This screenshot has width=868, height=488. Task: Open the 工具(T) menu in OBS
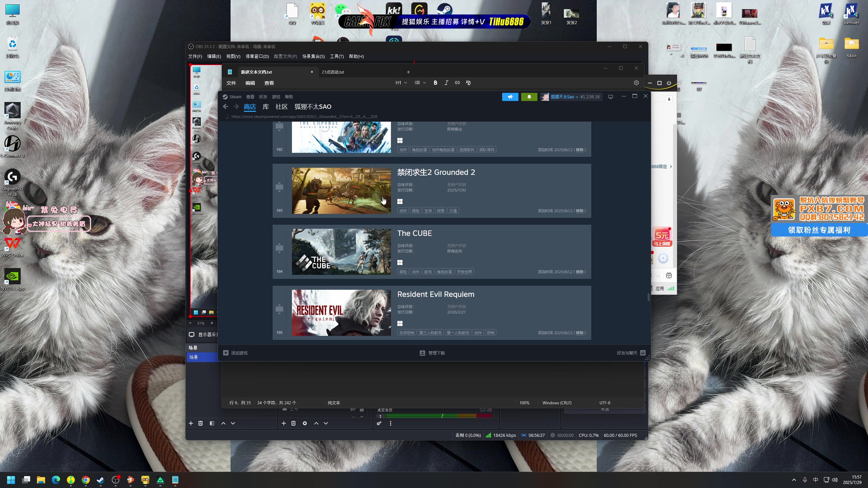[337, 56]
